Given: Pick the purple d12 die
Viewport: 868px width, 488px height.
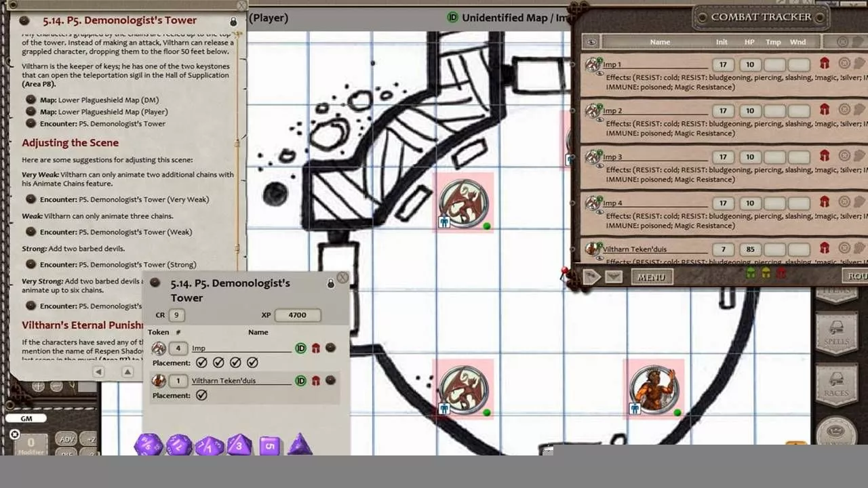Looking at the screenshot, I should pos(179,445).
